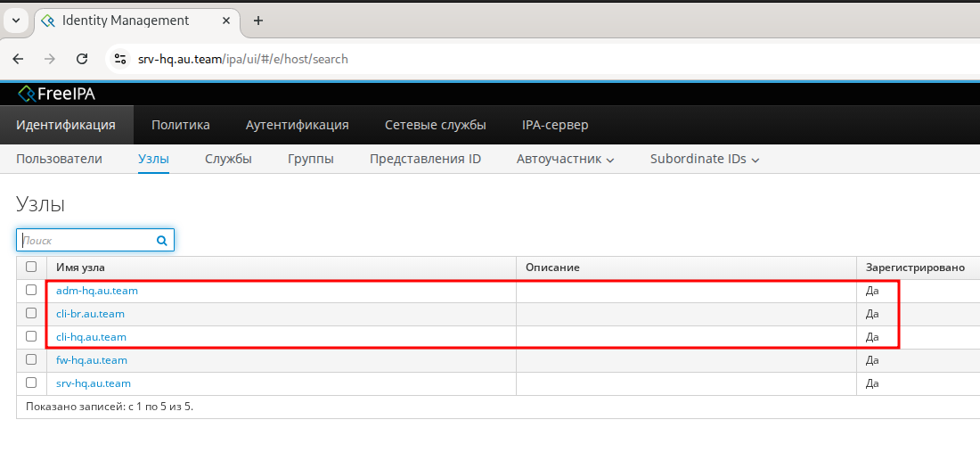Close the Identity Management tab
The width and height of the screenshot is (980, 461).
pos(226,21)
